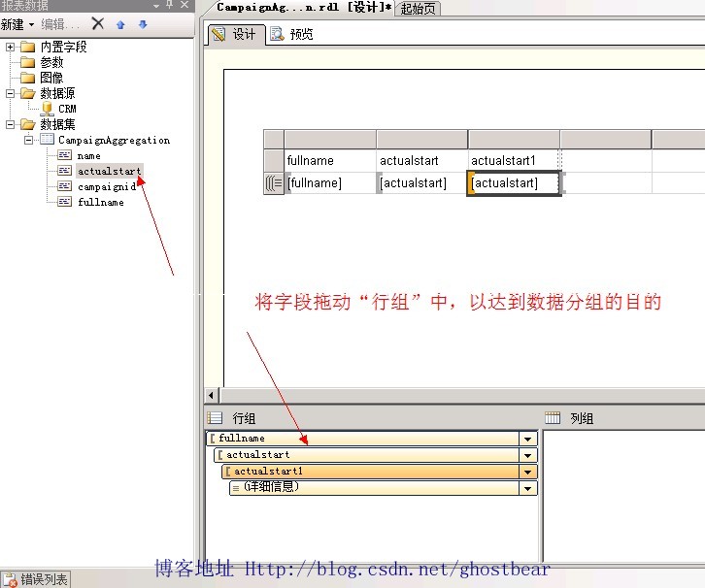Click the campaignid field icon
The image size is (705, 588).
tap(64, 186)
